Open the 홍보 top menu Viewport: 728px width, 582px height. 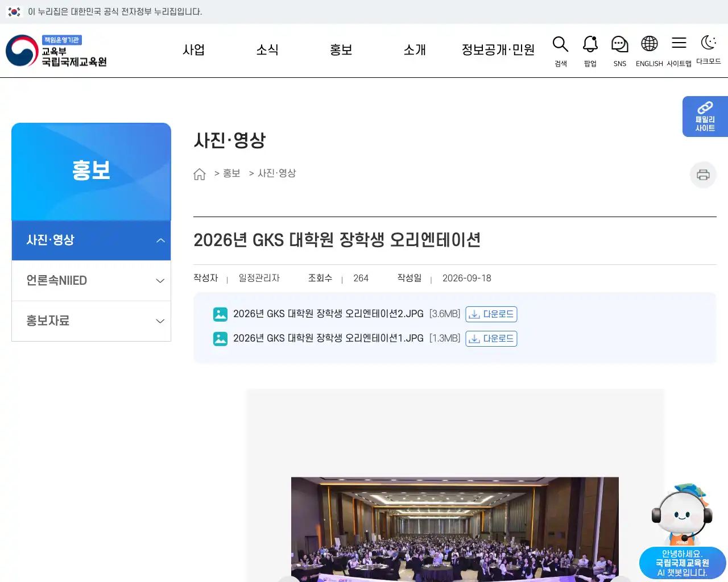(341, 50)
